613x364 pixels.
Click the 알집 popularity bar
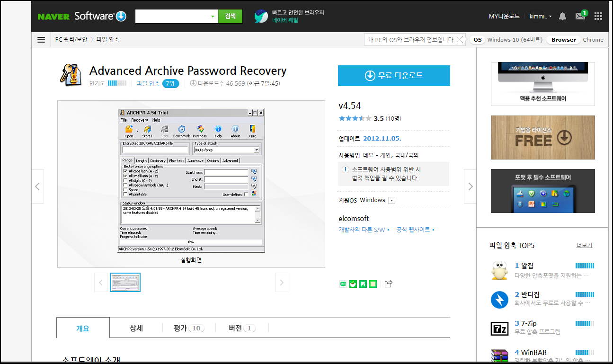point(585,266)
